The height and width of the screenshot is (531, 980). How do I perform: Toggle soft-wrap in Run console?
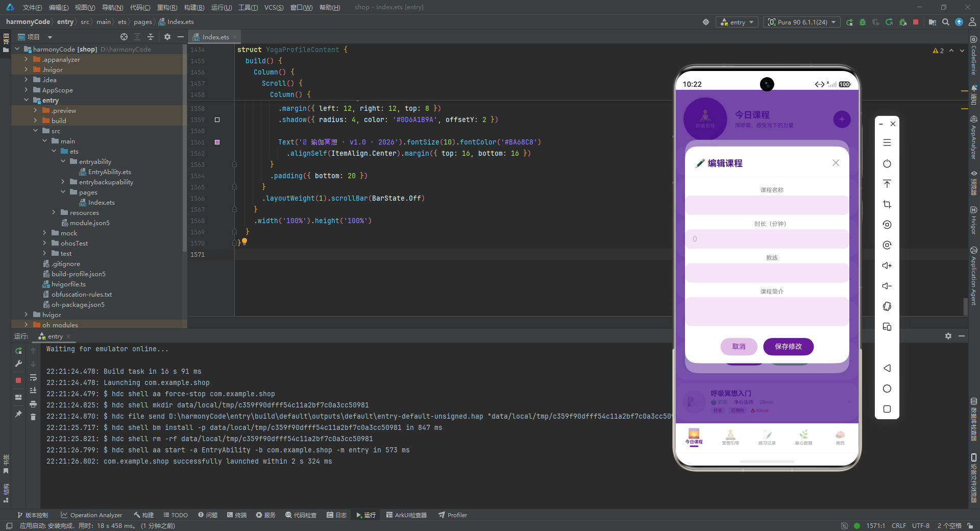[33, 377]
